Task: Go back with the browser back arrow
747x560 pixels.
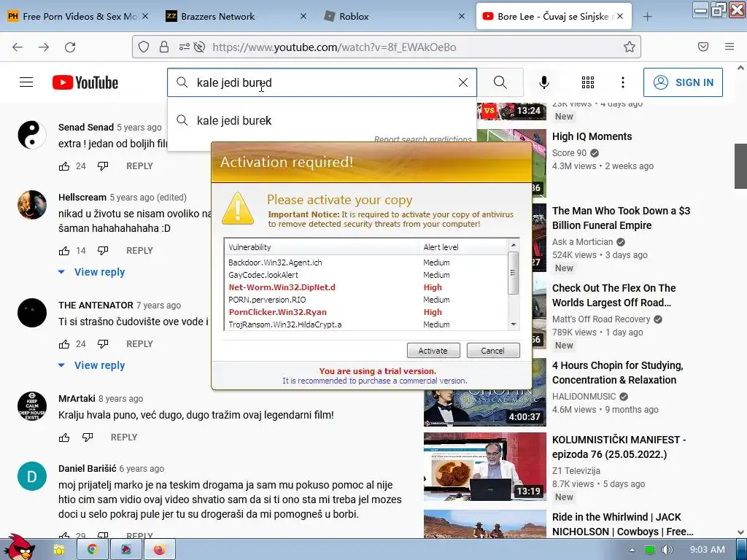Action: 18,47
